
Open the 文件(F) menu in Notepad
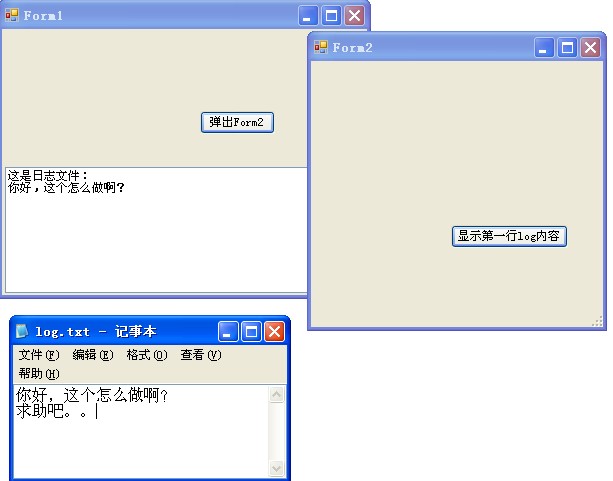point(39,355)
